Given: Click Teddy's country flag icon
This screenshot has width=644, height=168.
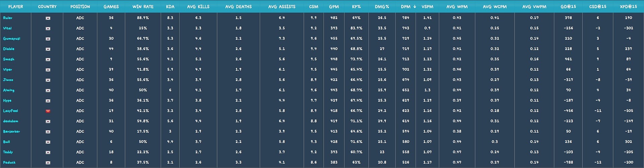Looking at the screenshot, I should point(48,152).
